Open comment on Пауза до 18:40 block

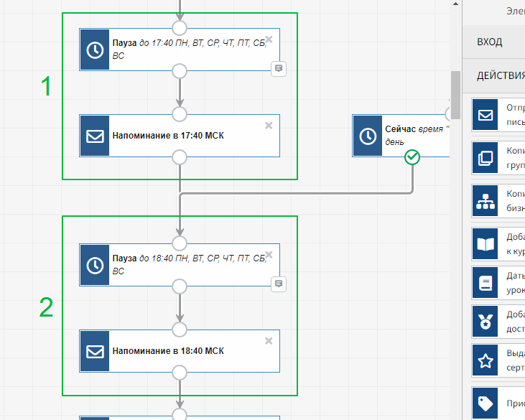(279, 284)
